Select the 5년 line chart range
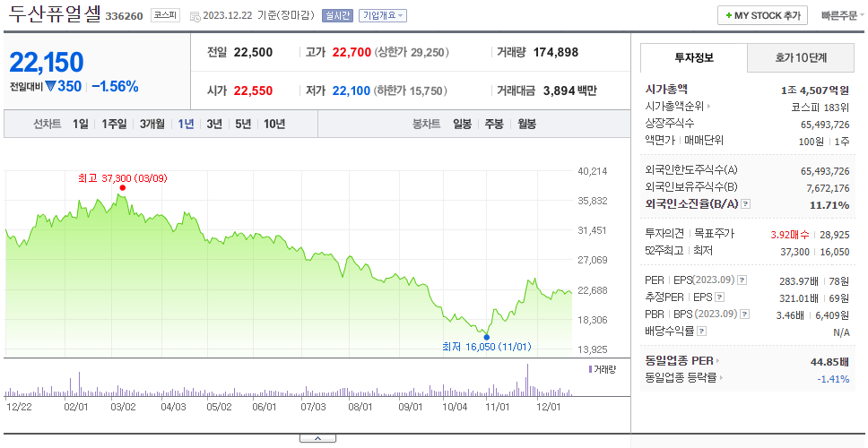The height and width of the screenshot is (448, 868). (243, 125)
